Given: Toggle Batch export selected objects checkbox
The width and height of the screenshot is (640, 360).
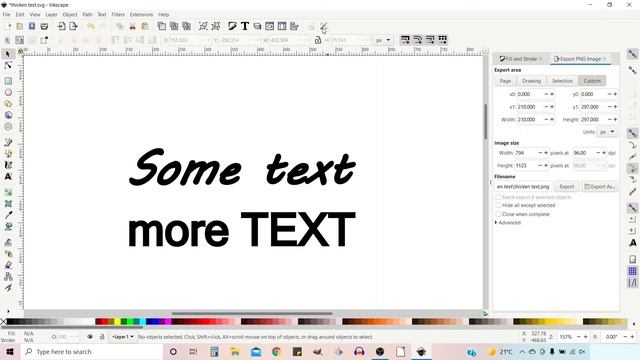Looking at the screenshot, I should tap(498, 197).
